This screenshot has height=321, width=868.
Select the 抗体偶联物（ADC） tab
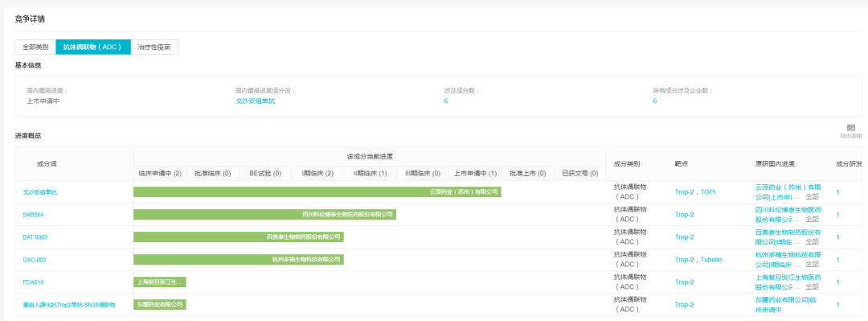click(93, 47)
